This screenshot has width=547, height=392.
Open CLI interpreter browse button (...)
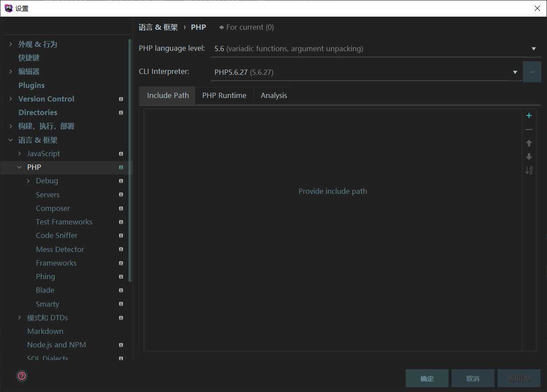tap(532, 72)
